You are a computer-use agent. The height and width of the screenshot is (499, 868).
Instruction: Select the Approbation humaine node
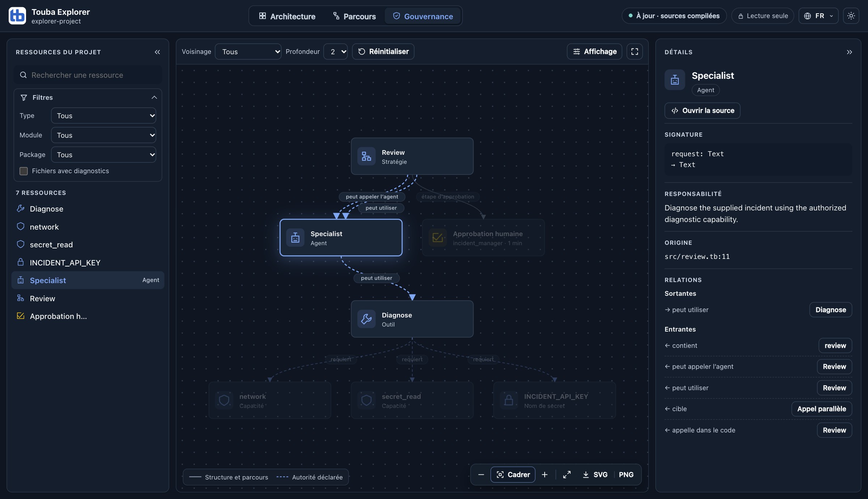click(x=483, y=238)
